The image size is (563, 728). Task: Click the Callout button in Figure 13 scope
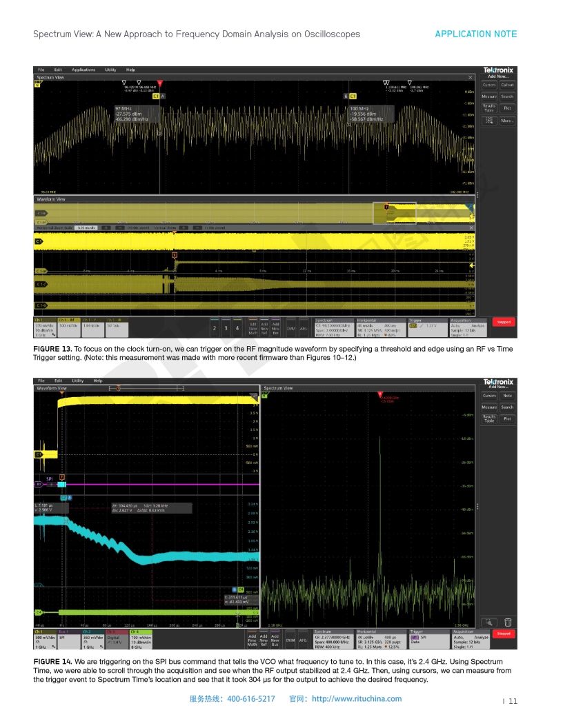pyautogui.click(x=507, y=85)
